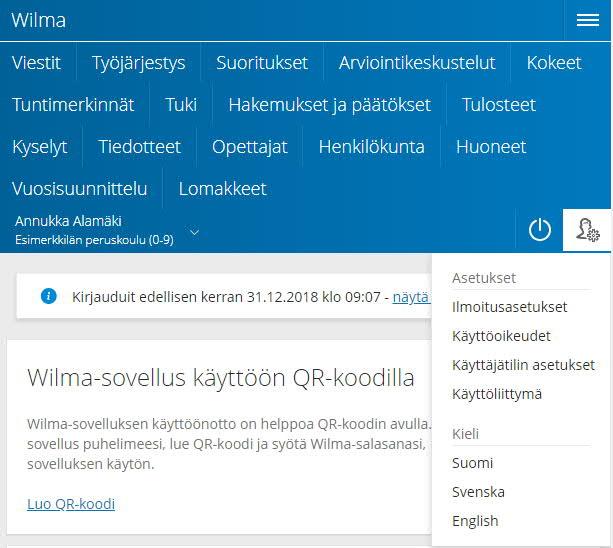
Task: Open the Viestit menu
Action: click(36, 63)
